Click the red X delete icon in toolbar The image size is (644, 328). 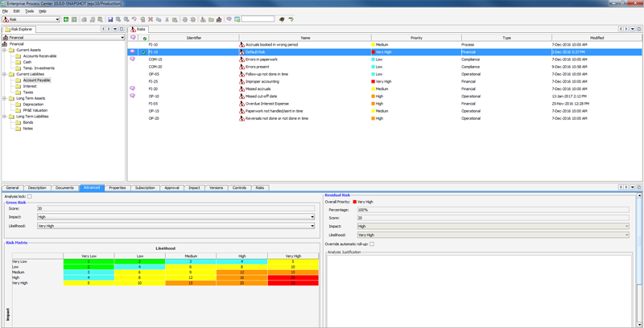[151, 19]
